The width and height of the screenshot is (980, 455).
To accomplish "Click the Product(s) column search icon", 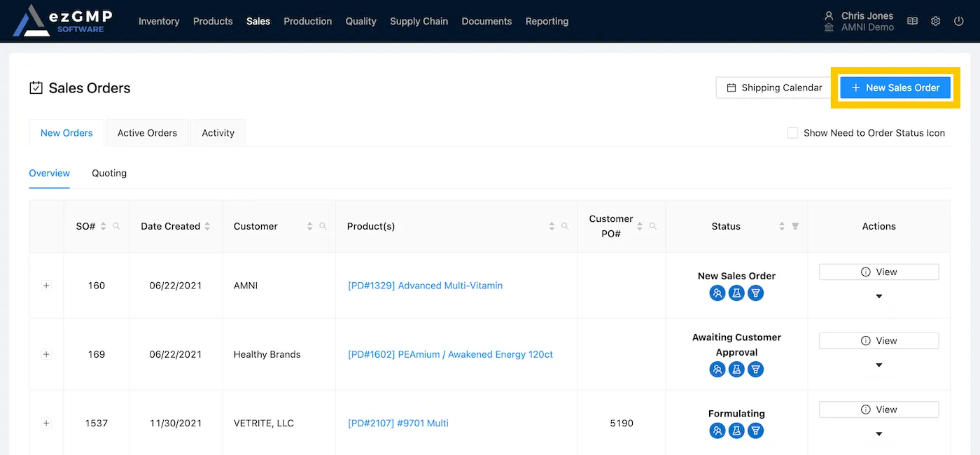I will (565, 226).
